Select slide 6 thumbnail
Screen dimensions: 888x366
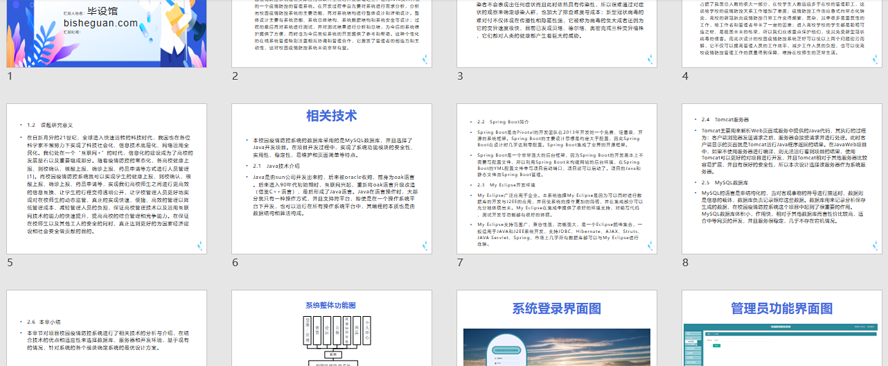coord(331,178)
